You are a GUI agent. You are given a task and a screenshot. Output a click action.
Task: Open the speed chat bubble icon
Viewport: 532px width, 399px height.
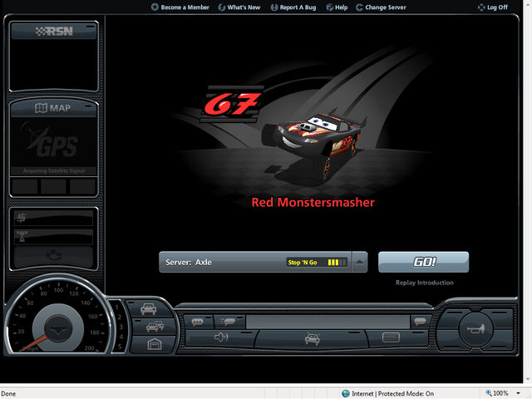tap(227, 322)
